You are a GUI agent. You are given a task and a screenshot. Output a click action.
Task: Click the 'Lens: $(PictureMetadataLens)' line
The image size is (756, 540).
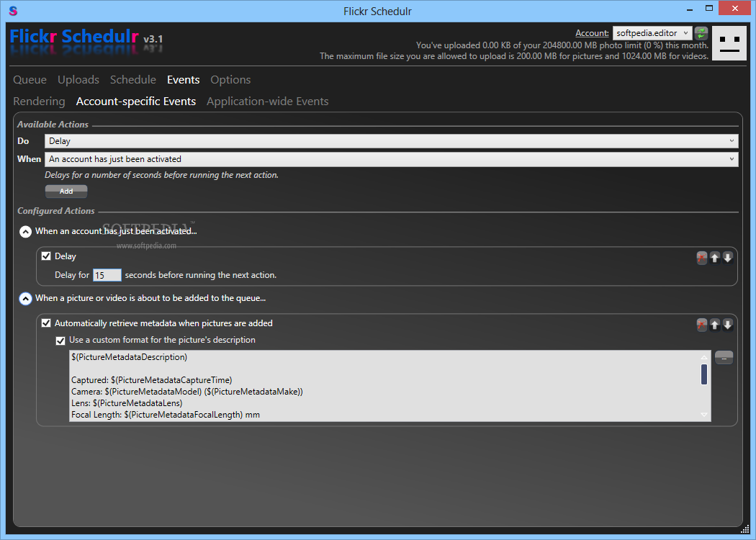click(x=127, y=403)
